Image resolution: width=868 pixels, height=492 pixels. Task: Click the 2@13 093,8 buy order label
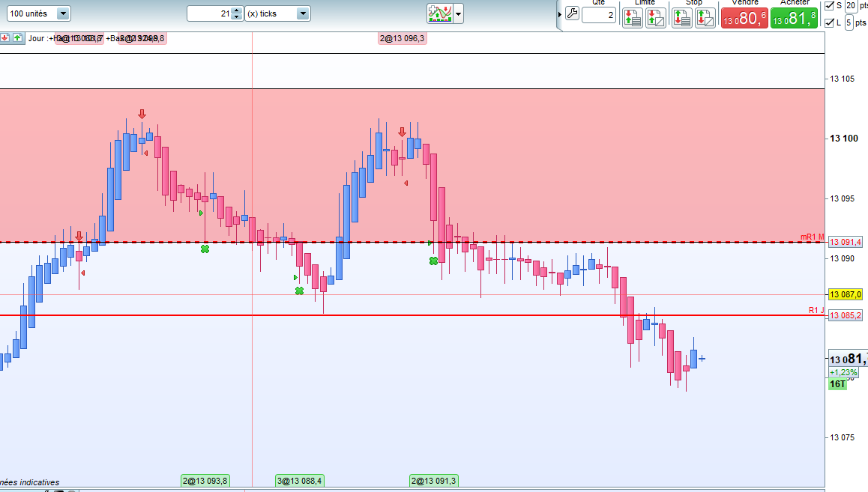(205, 480)
